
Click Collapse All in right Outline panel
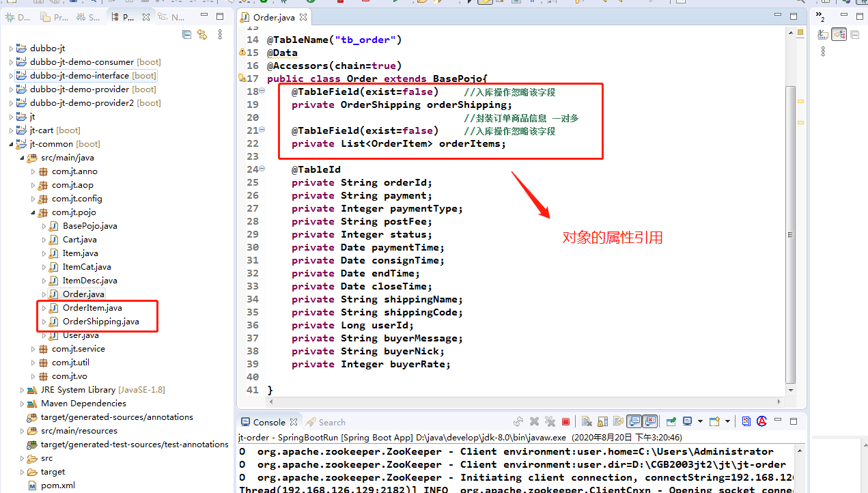[x=855, y=34]
